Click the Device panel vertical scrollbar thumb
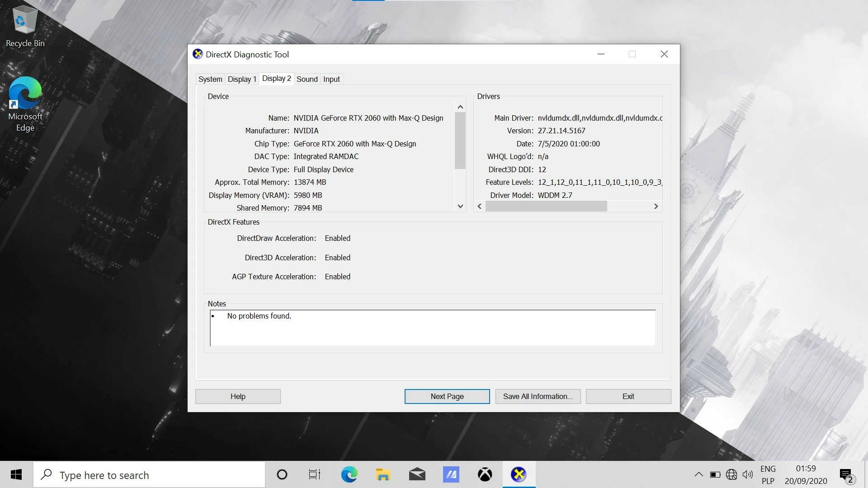The image size is (868, 488). point(460,141)
